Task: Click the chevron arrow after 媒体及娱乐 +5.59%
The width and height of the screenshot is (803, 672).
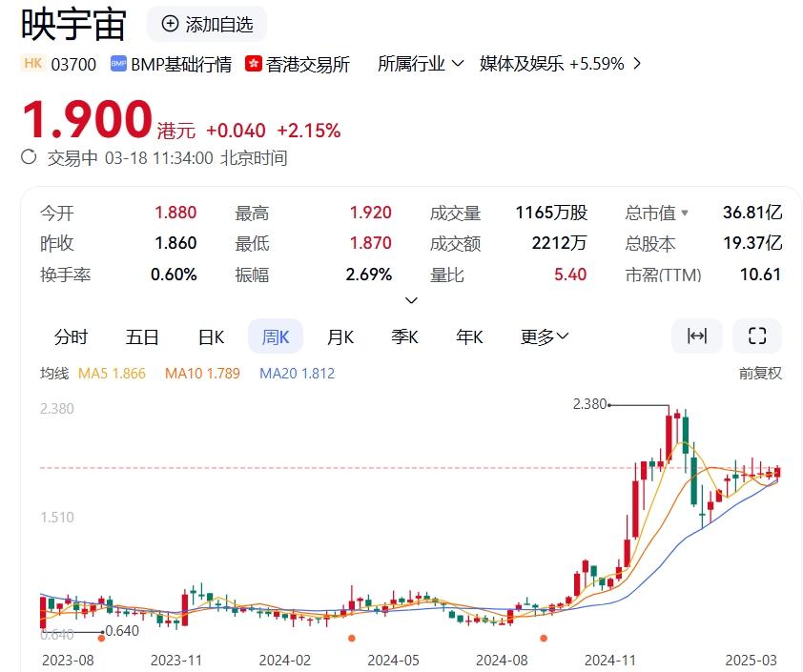Action: click(x=637, y=64)
